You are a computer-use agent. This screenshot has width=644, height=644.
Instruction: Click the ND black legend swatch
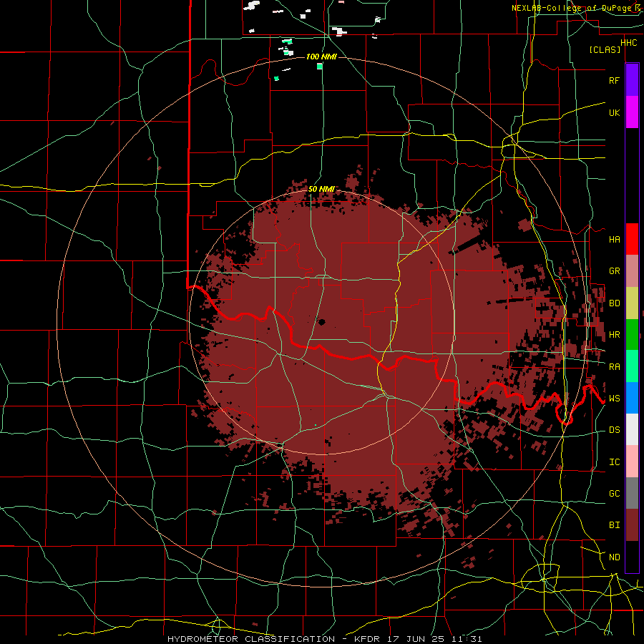coord(632,557)
